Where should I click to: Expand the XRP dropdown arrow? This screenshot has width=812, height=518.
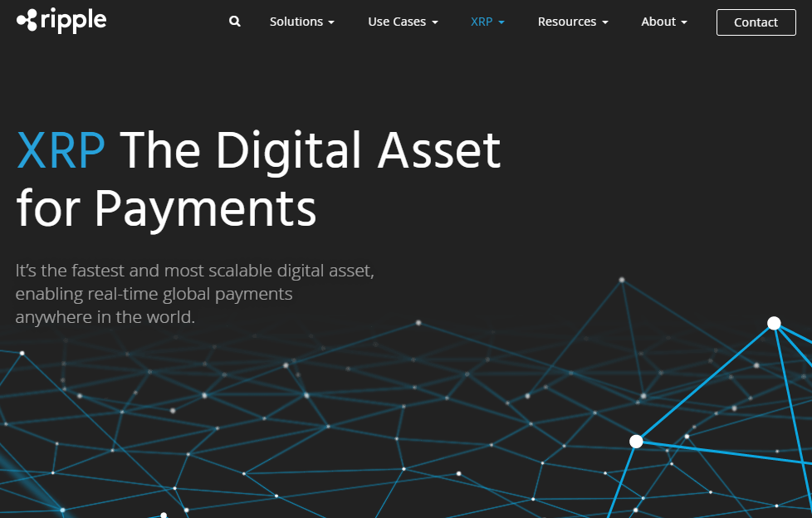click(501, 22)
